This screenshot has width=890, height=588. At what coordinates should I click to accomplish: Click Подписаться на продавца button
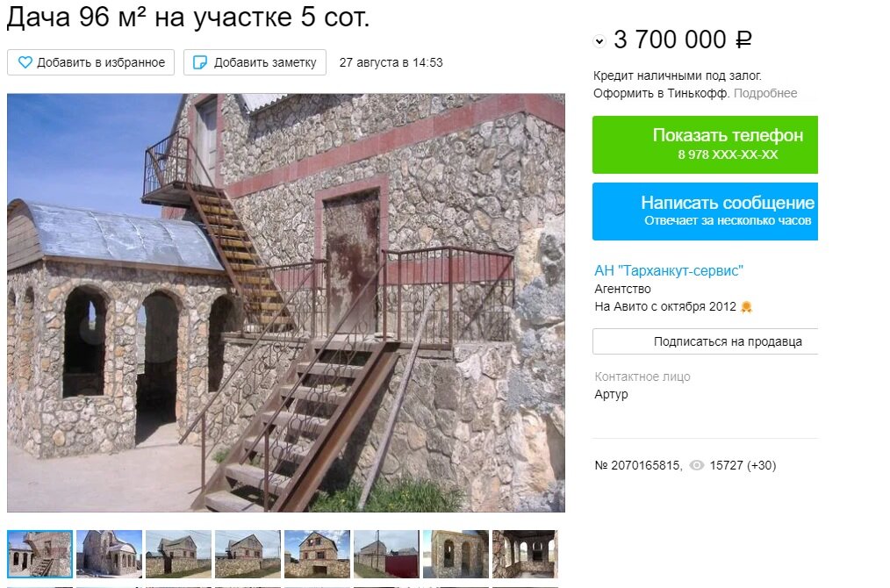pos(706,341)
